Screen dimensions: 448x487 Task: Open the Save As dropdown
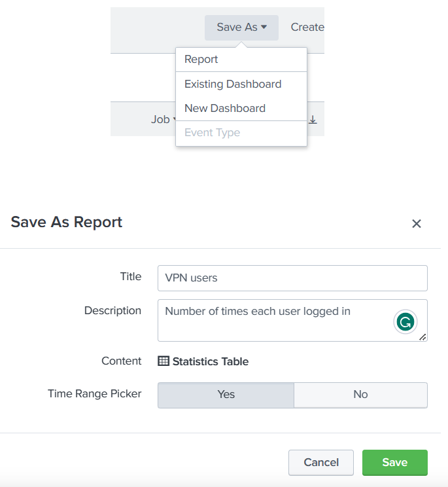coord(241,27)
